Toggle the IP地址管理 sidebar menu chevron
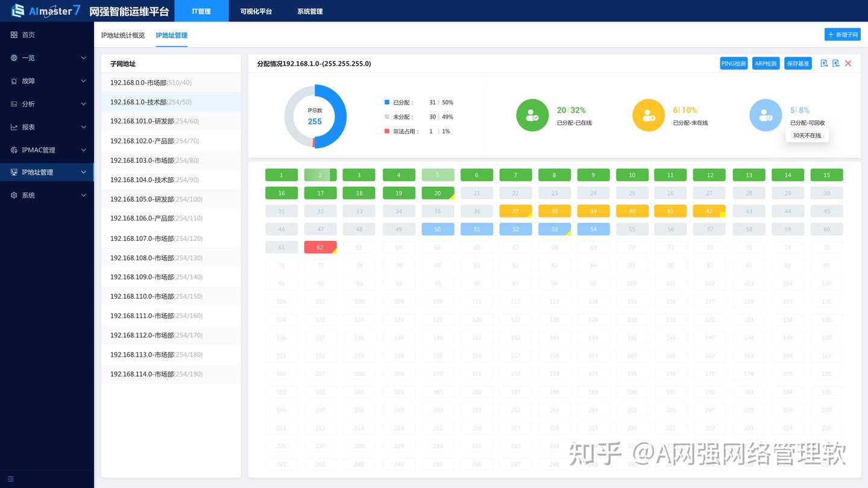 coord(84,172)
